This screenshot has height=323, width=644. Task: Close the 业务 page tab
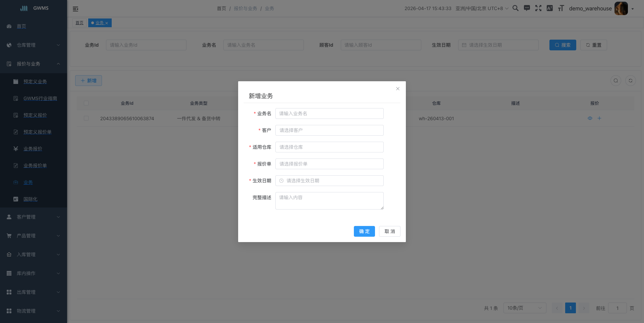coord(107,23)
